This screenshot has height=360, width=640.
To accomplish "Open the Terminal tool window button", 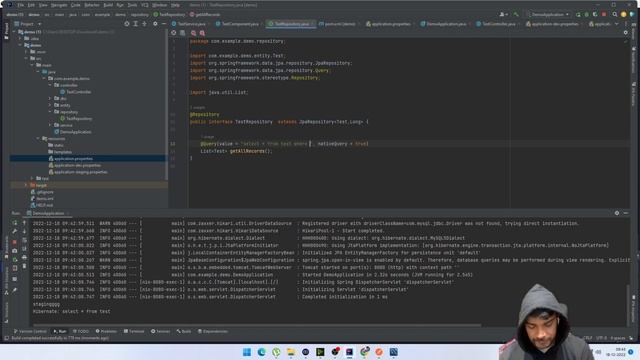I will 134,331.
